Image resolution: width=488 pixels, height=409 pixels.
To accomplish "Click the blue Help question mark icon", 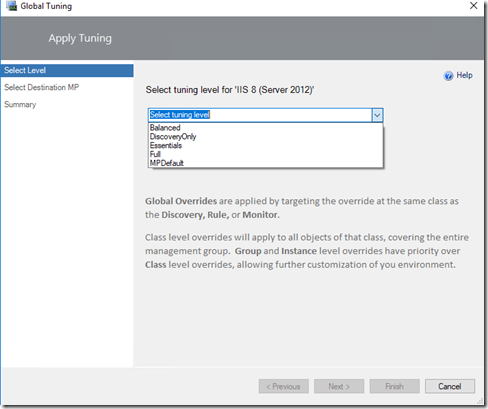I will click(448, 76).
